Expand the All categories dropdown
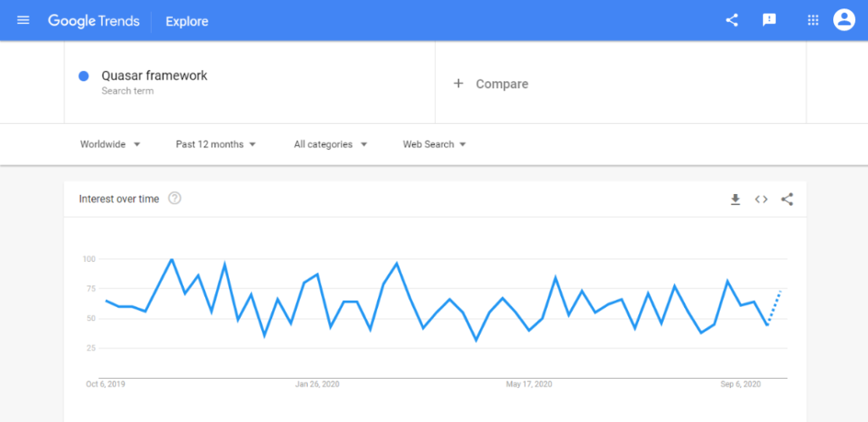The height and width of the screenshot is (422, 868). [331, 144]
